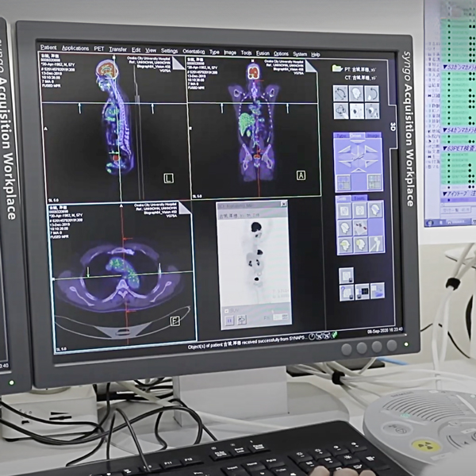
Task: Select the head profile icon in top palette
Action: (357, 94)
